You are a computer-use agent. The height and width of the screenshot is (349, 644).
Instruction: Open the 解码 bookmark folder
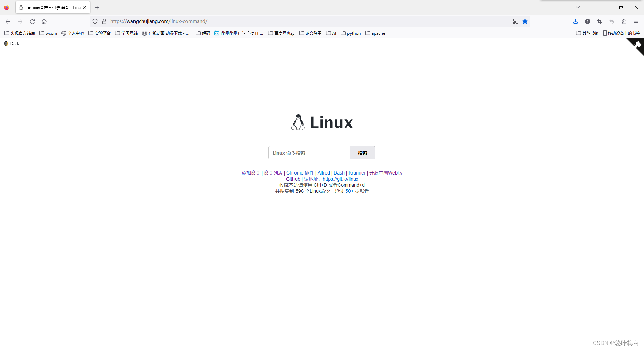point(203,33)
